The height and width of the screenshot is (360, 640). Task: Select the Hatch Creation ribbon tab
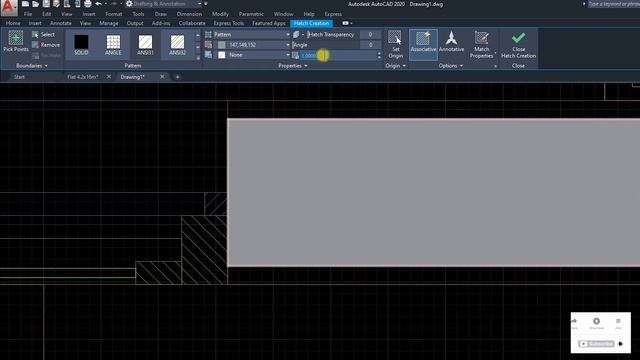coord(311,23)
